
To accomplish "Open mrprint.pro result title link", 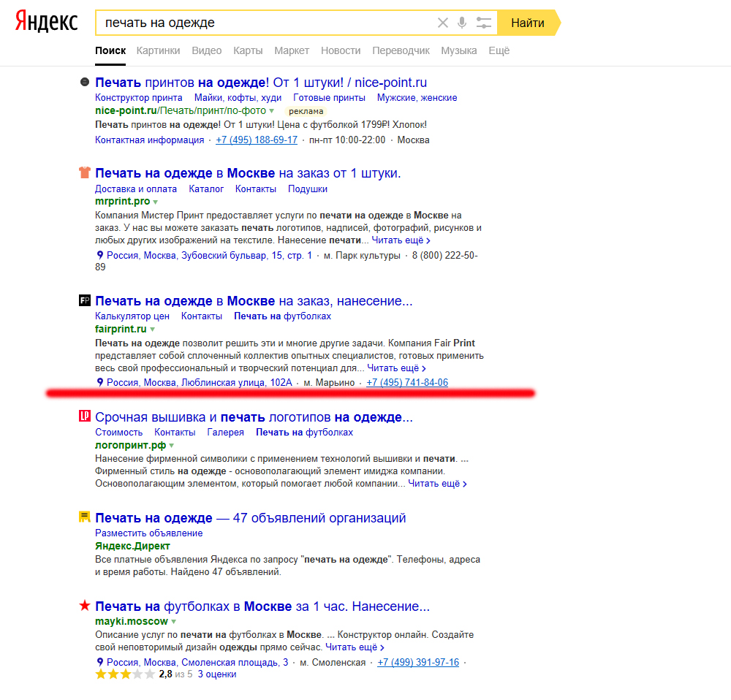I will (248, 173).
